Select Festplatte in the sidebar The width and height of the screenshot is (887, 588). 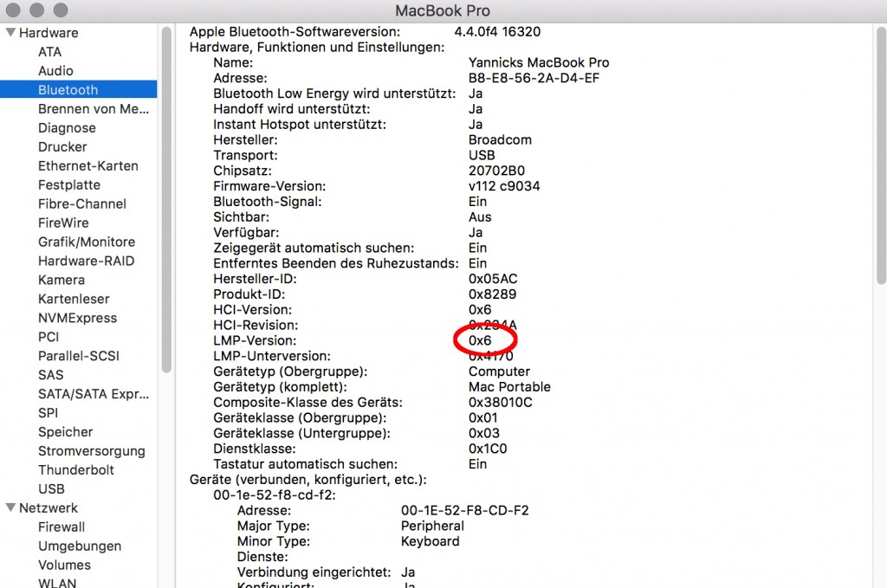(x=68, y=184)
